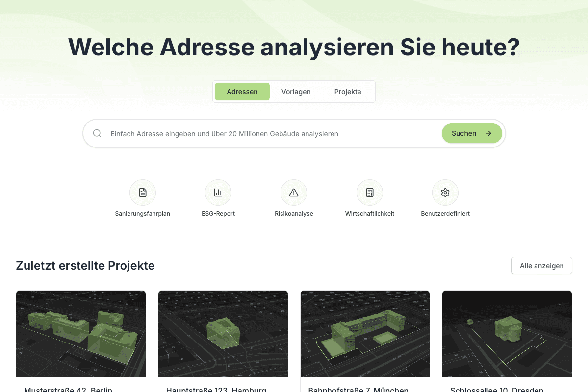Select the Wirtschaftlichkeit calculator icon

coord(369,192)
